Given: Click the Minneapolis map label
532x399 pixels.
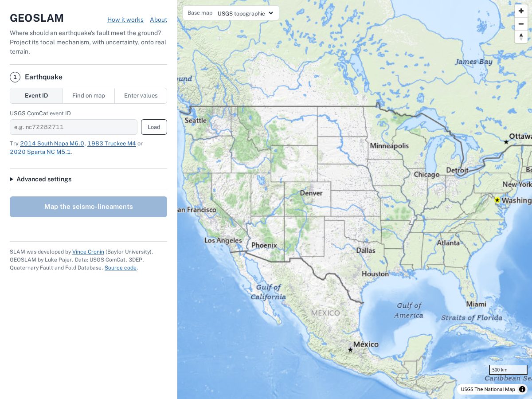Looking at the screenshot, I should coord(389,146).
